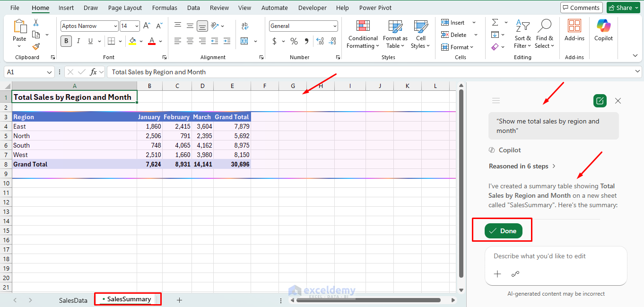This screenshot has width=644, height=307.
Task: Click Increase Decimal icon
Action: pos(320,41)
